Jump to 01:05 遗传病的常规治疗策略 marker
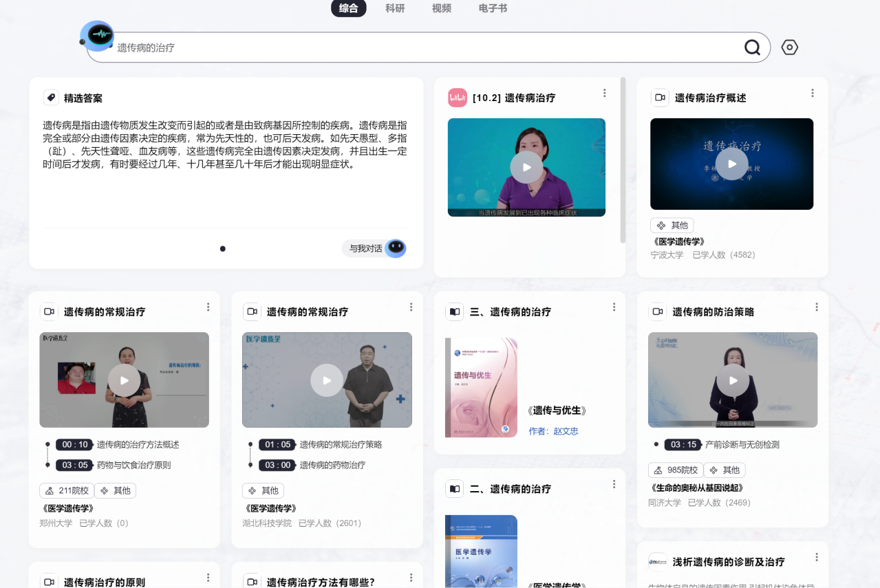This screenshot has width=880, height=588. coord(277,444)
